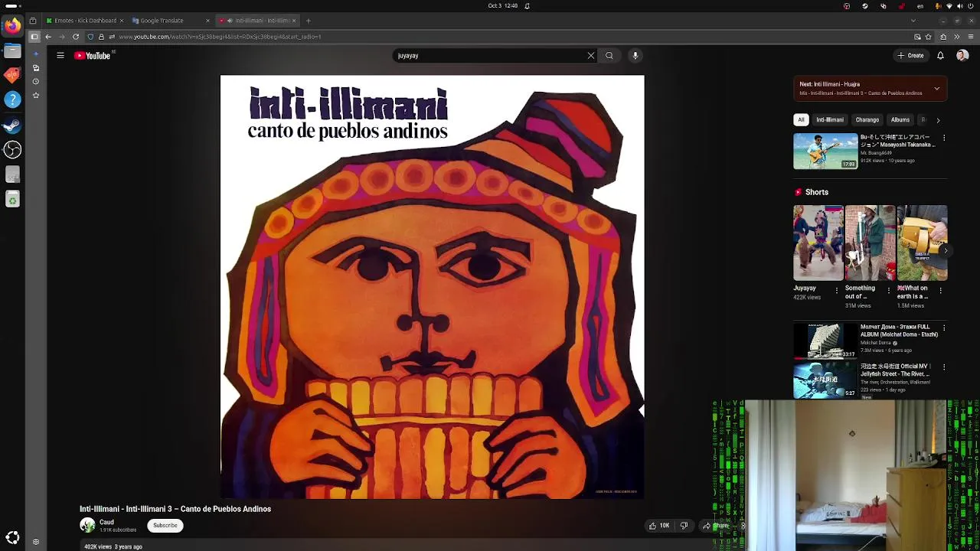Open options for the Jellyfish Street video
The height and width of the screenshot is (551, 980).
(944, 367)
